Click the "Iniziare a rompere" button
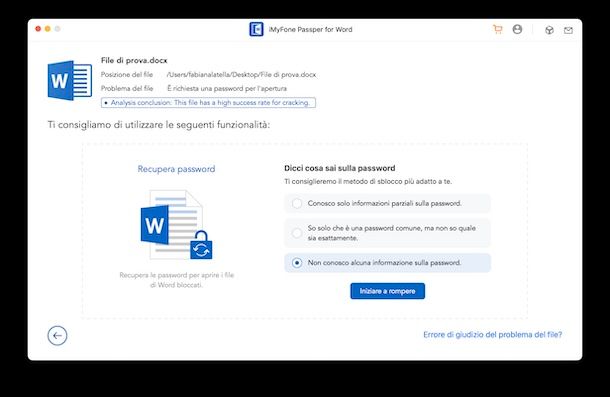The image size is (610, 397). coord(387,291)
